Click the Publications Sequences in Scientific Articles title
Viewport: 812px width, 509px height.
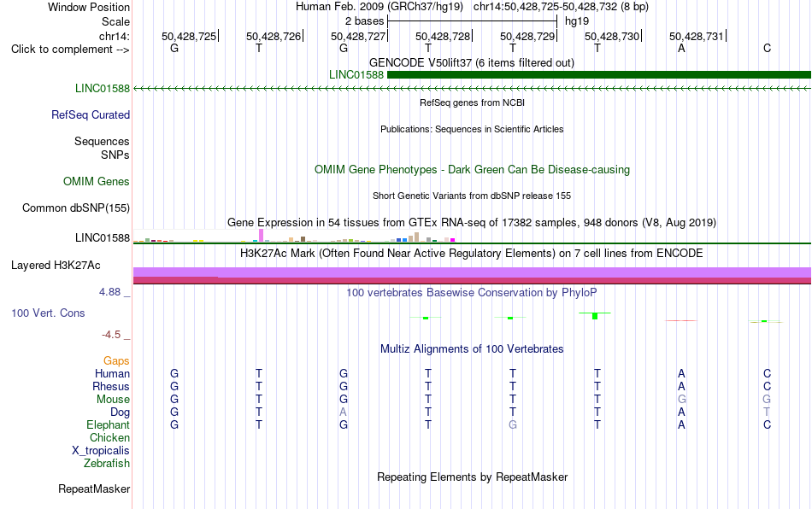(x=471, y=129)
